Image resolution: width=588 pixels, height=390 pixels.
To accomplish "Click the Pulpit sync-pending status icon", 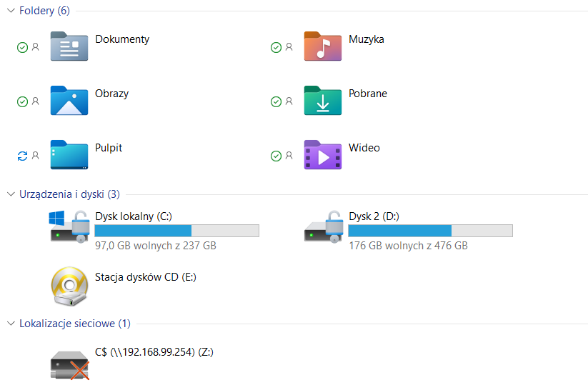I will [x=22, y=156].
